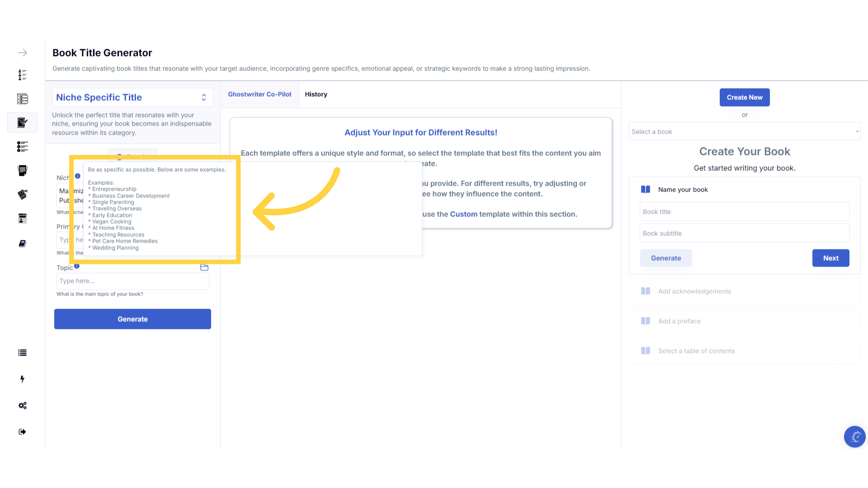The image size is (868, 488).
Task: Click the lightning bolt sidebar icon
Action: coord(22,379)
